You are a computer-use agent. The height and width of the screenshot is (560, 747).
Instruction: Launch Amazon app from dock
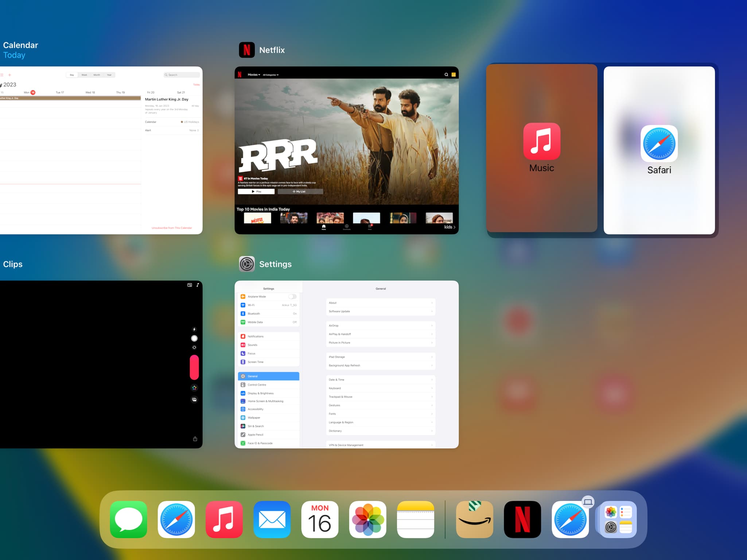[x=475, y=519]
